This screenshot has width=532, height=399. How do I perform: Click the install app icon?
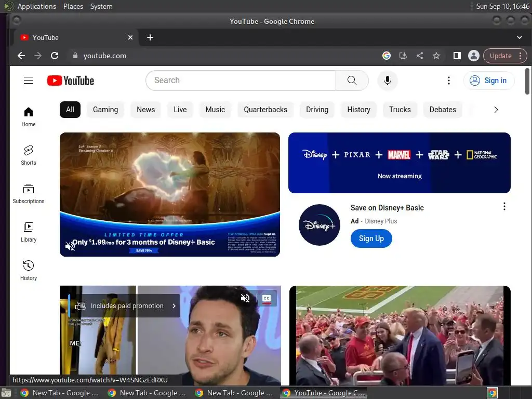(403, 56)
